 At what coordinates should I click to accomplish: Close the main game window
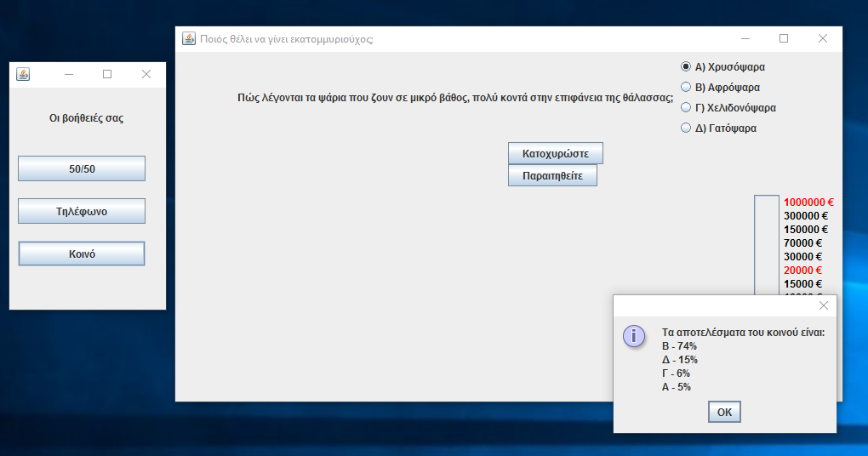(823, 39)
